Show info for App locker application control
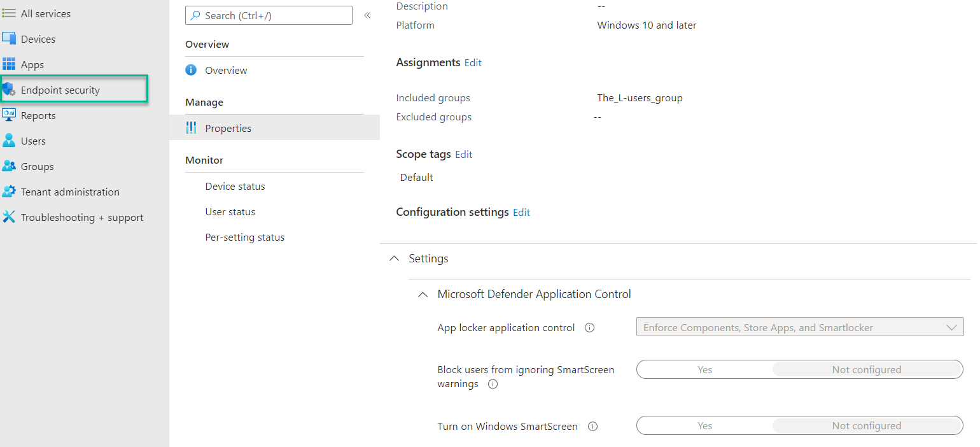The height and width of the screenshot is (447, 980). (589, 328)
